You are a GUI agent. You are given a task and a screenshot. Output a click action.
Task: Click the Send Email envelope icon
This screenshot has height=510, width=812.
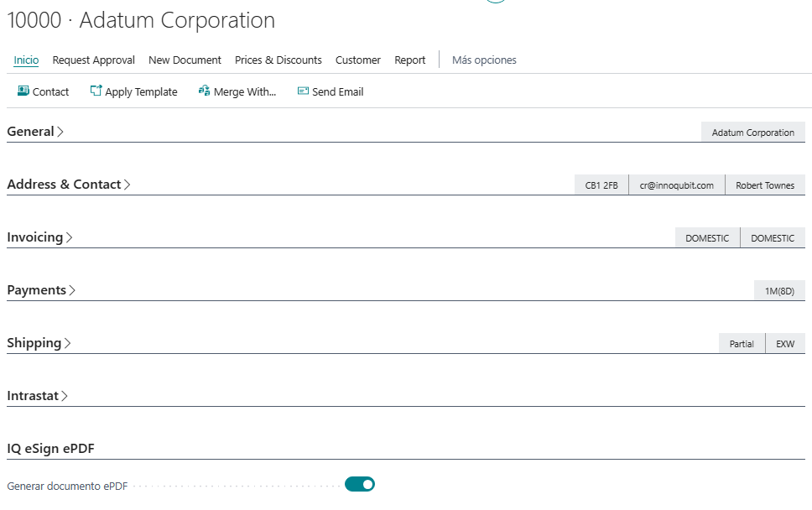pyautogui.click(x=303, y=91)
